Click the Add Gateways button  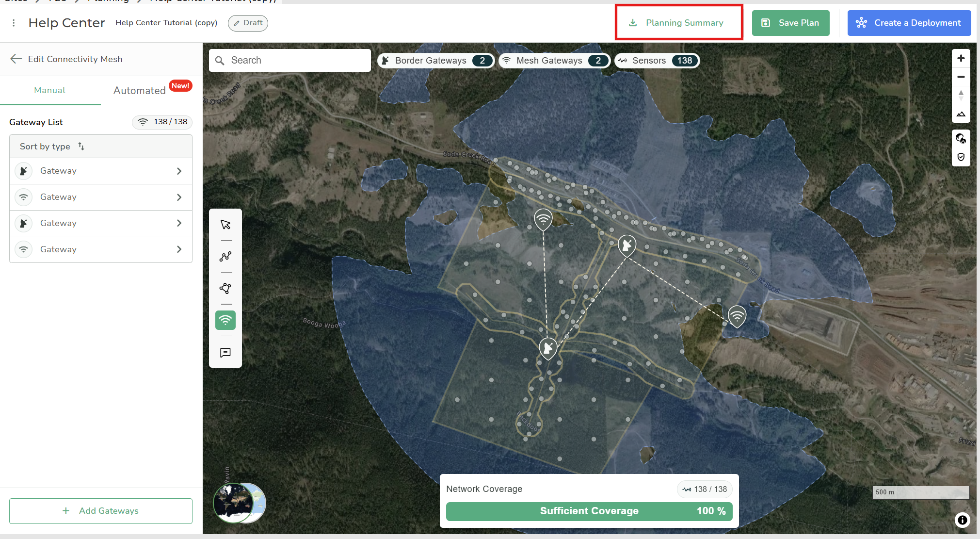click(x=101, y=511)
